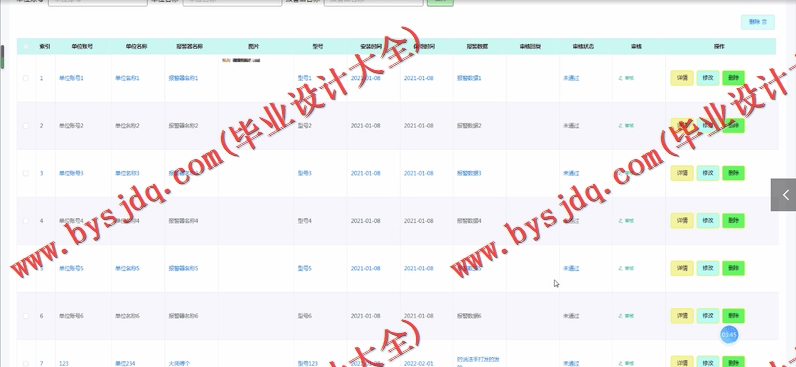Select the 报警数据1 cell
796x367 pixels.
tap(469, 78)
